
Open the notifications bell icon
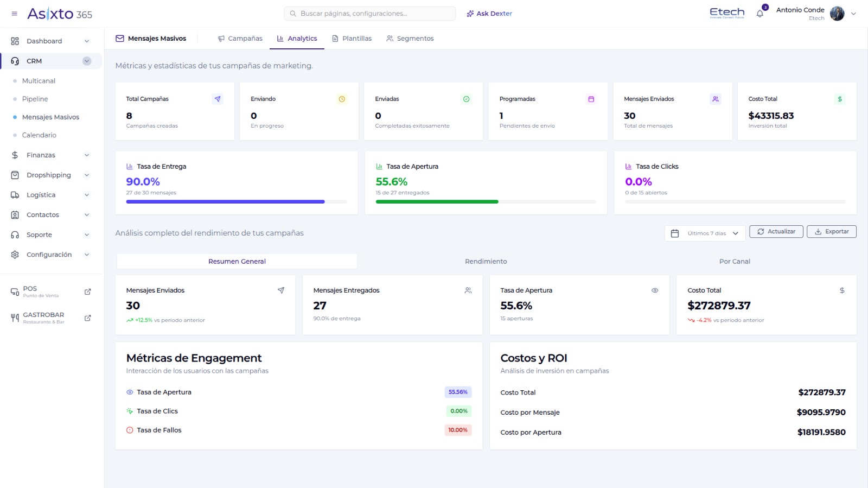pyautogui.click(x=759, y=14)
